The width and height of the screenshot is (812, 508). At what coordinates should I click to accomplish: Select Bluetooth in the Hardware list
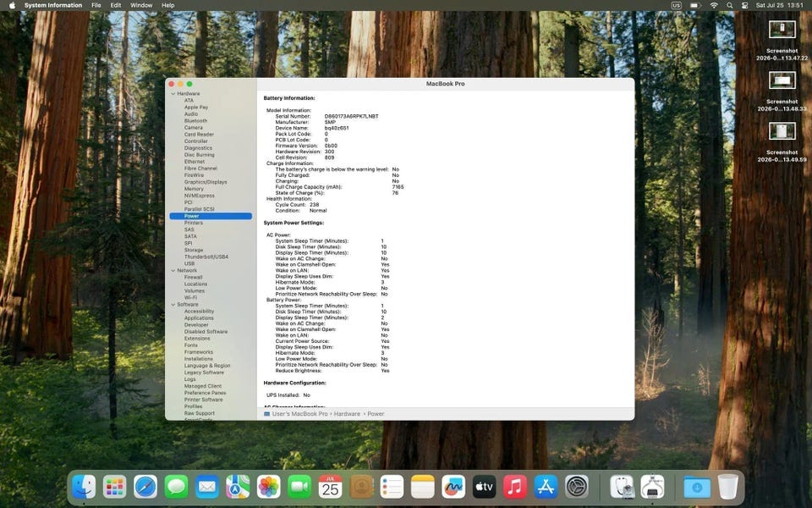click(x=195, y=121)
